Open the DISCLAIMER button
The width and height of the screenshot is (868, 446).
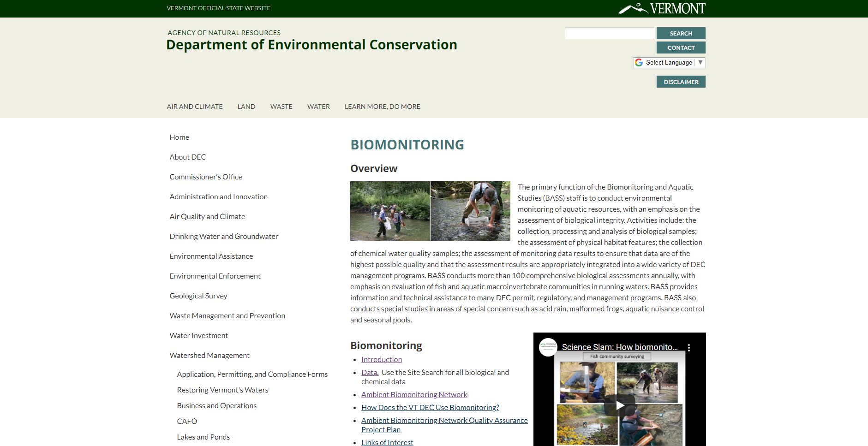pyautogui.click(x=681, y=82)
